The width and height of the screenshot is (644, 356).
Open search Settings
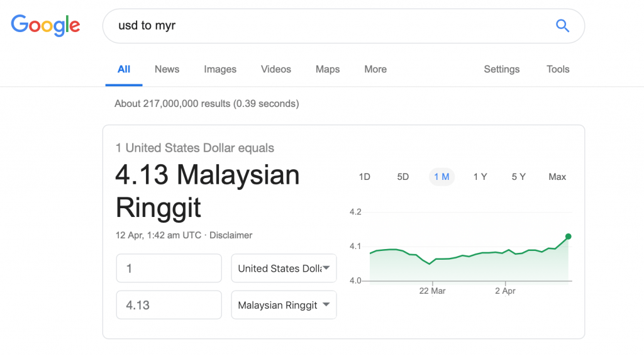501,69
